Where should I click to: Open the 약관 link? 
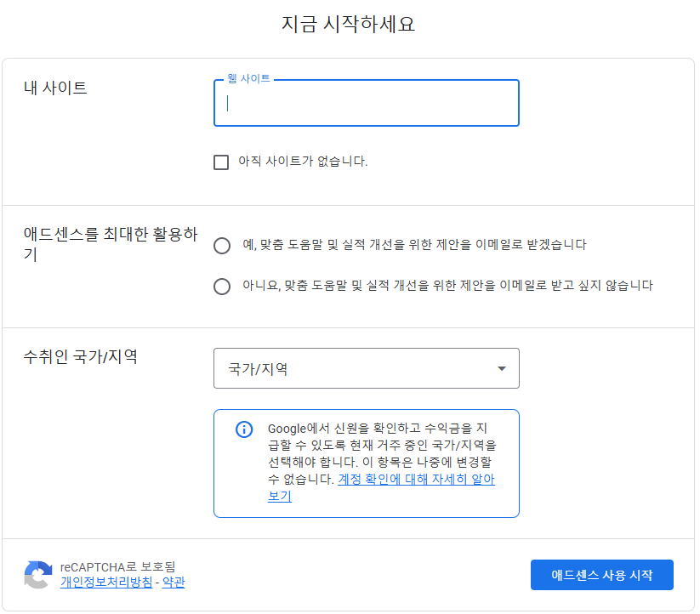point(174,583)
